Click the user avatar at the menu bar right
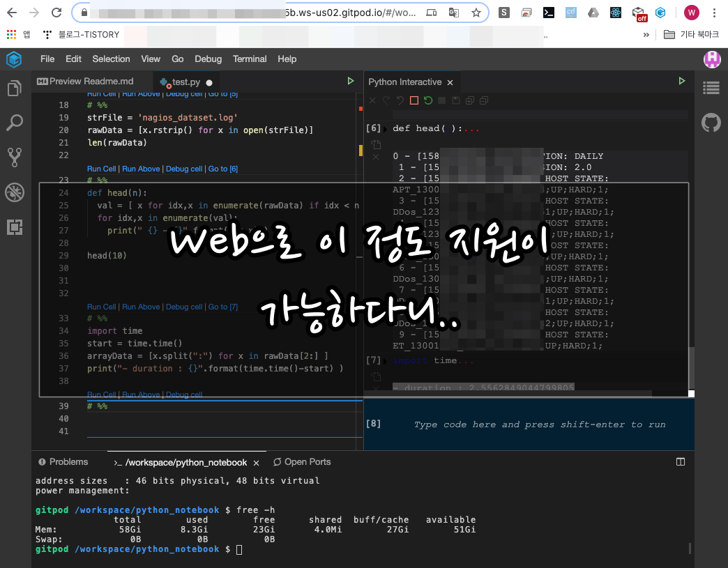728x568 pixels. click(x=712, y=59)
